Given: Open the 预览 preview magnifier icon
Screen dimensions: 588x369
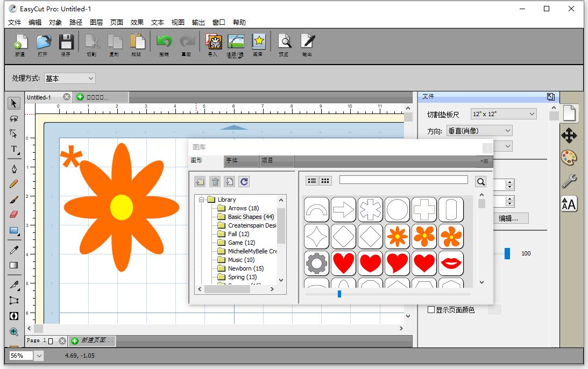Looking at the screenshot, I should point(284,45).
